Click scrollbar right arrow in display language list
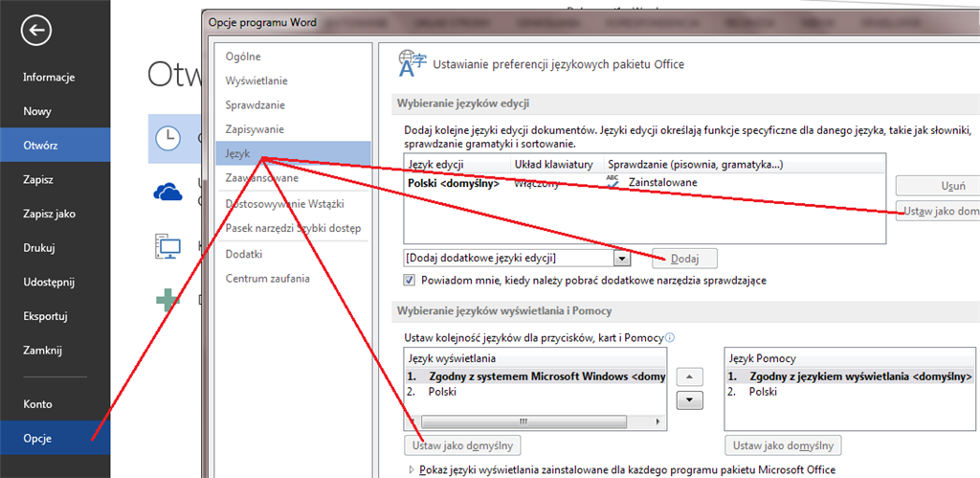The image size is (980, 478). point(658,423)
